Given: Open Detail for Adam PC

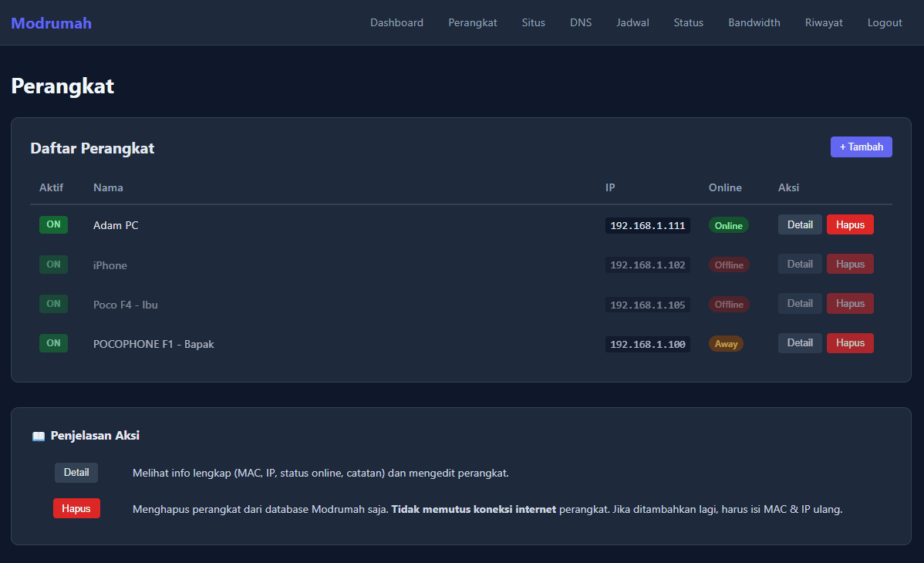Looking at the screenshot, I should (800, 224).
